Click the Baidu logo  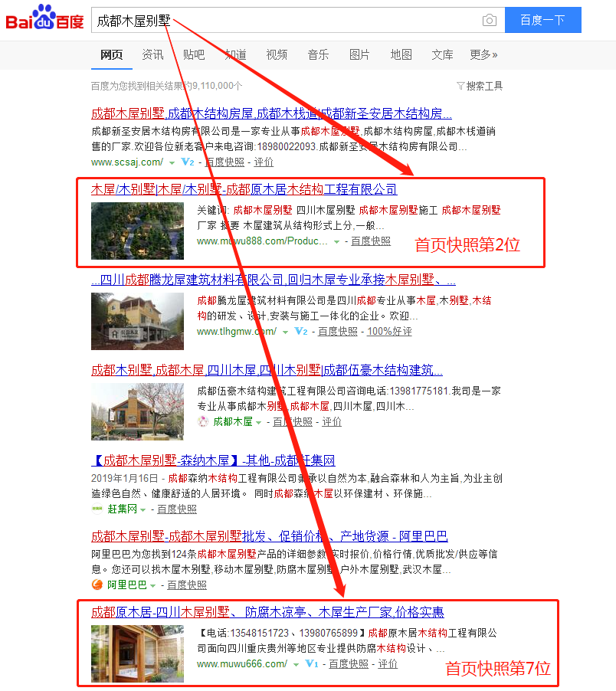pos(44,19)
